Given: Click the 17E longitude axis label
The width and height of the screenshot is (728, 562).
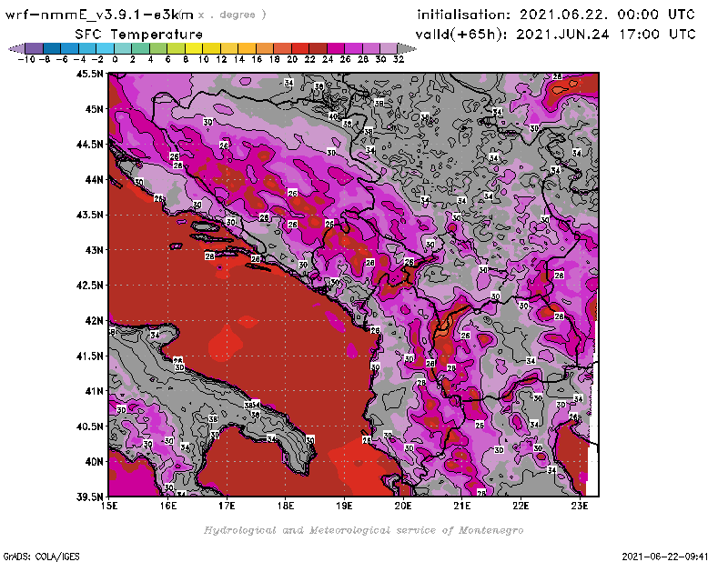Looking at the screenshot, I should coord(227,506).
